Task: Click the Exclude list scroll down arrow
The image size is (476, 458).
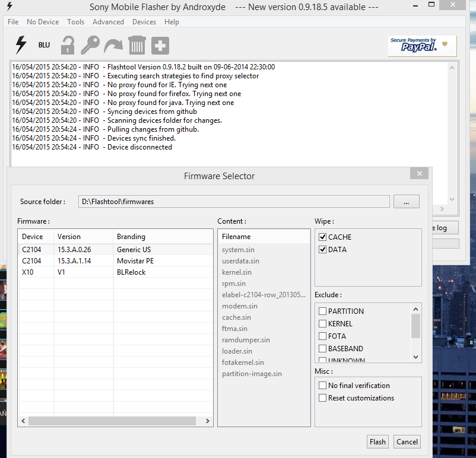Action: click(x=416, y=357)
